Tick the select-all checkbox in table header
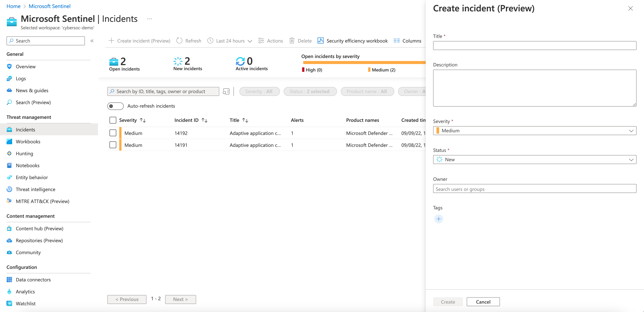 [x=113, y=120]
